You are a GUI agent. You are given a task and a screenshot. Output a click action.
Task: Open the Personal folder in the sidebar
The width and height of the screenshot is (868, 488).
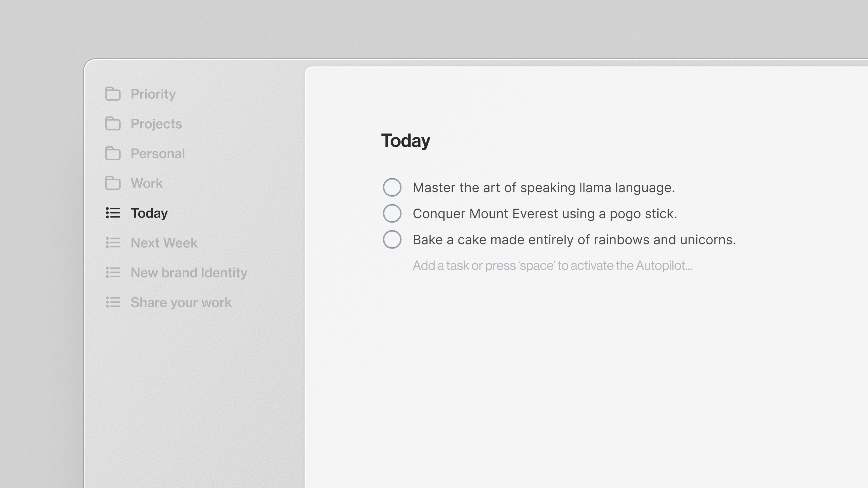[x=158, y=154]
